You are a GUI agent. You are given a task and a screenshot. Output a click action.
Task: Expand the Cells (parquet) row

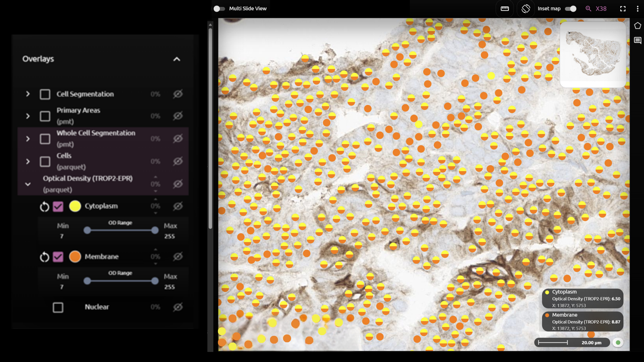pos(28,162)
